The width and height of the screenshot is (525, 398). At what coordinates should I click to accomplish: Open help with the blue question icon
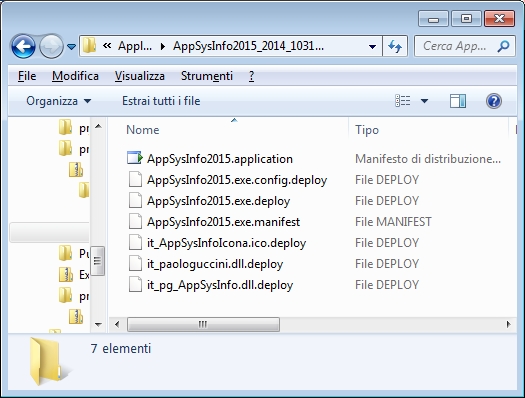point(494,101)
